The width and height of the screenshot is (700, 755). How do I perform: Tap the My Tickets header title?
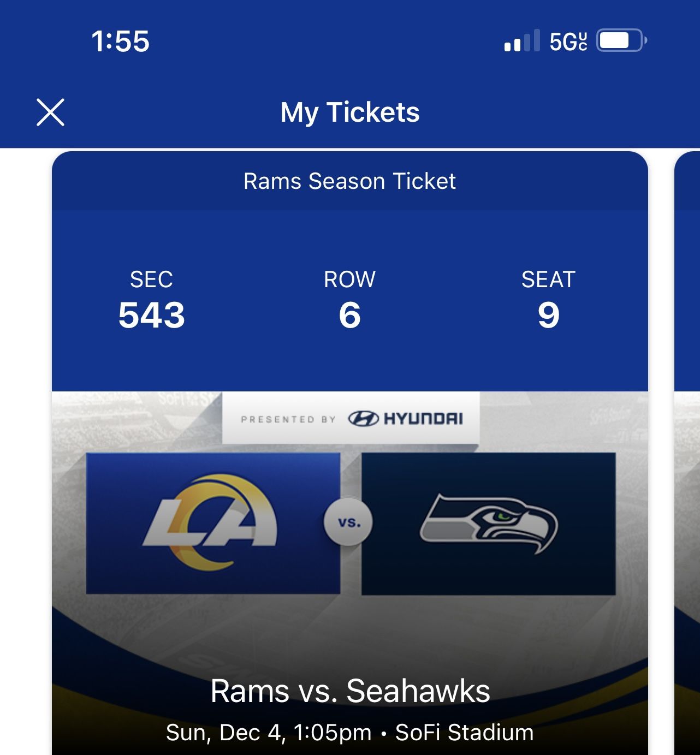[349, 112]
